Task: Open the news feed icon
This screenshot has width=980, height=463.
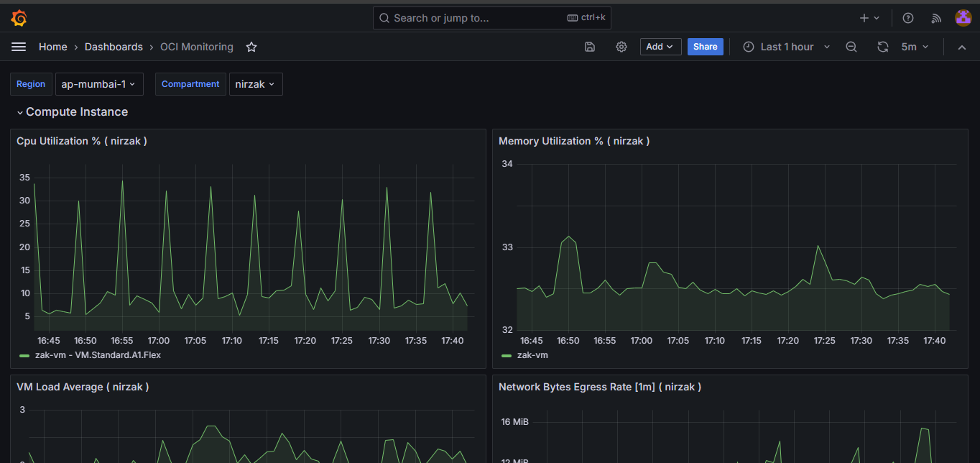Action: click(x=935, y=18)
